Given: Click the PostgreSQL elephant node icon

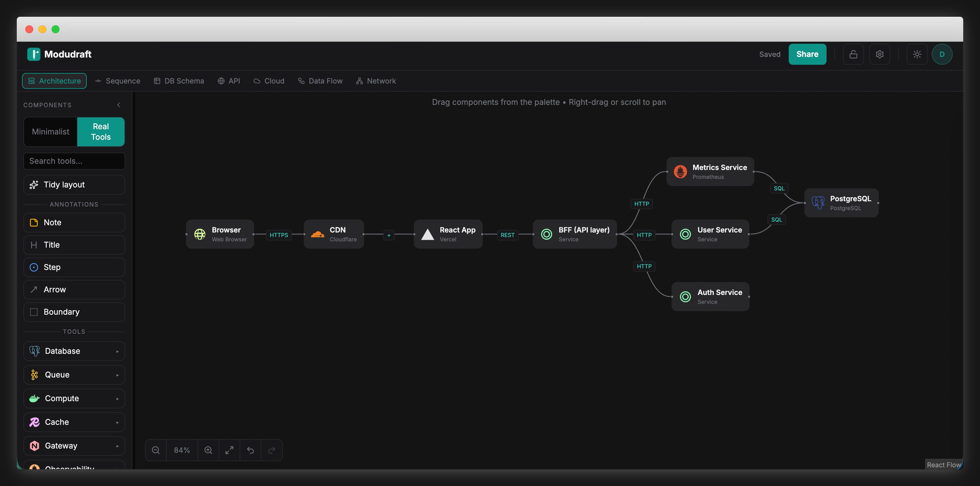Looking at the screenshot, I should (818, 203).
